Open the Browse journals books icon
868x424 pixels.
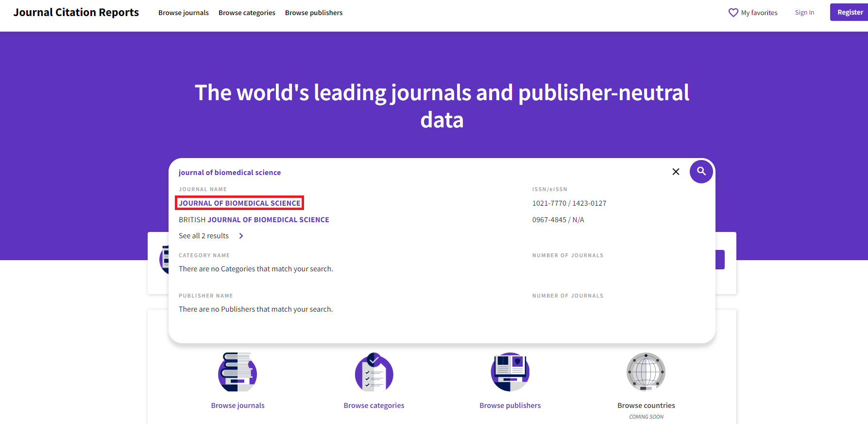(x=238, y=372)
